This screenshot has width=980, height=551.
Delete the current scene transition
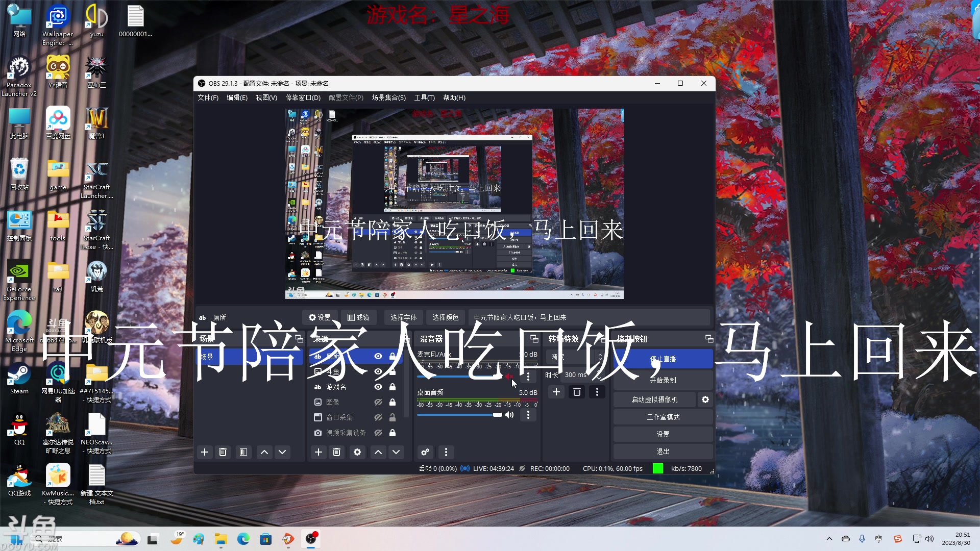[x=577, y=392]
